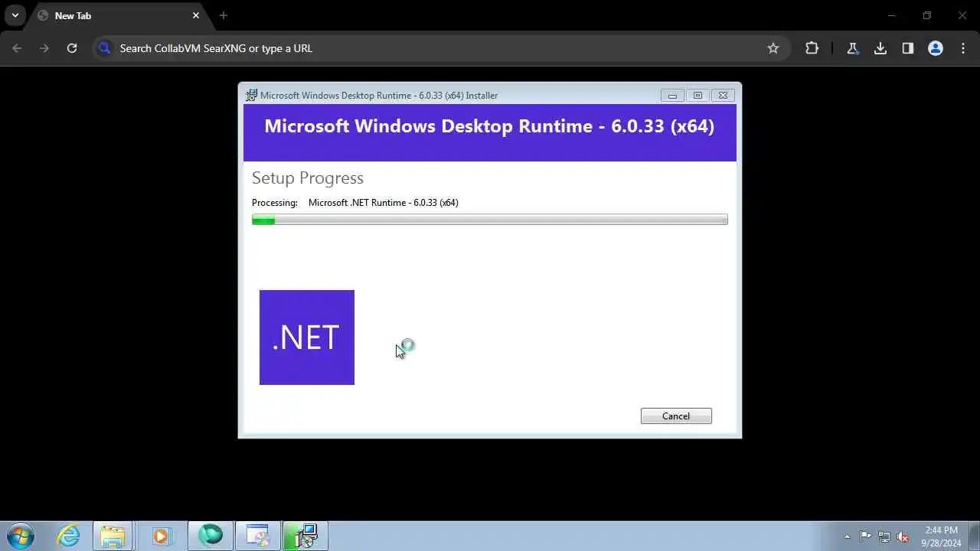
Task: Maximize the Desktop Runtime installer window
Action: pyautogui.click(x=697, y=96)
